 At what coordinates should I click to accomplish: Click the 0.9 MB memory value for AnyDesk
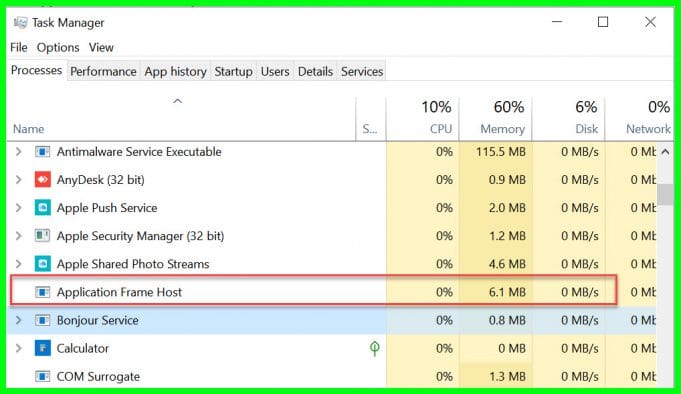(507, 179)
